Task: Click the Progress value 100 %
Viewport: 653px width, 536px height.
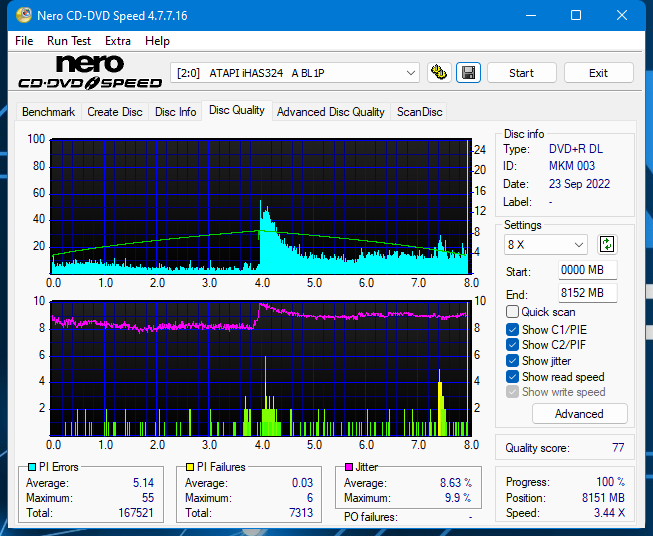Action: pyautogui.click(x=611, y=482)
